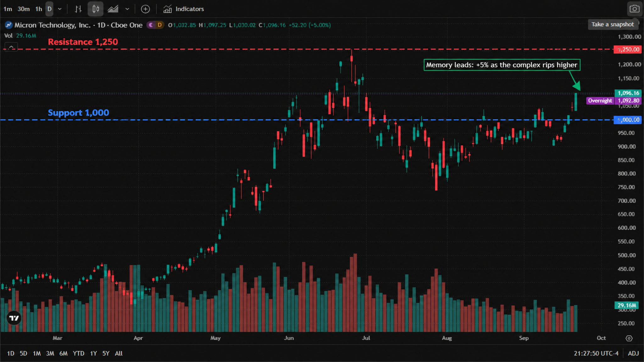
Task: Click the change value +52.20 (+5.00%)
Action: coord(309,25)
